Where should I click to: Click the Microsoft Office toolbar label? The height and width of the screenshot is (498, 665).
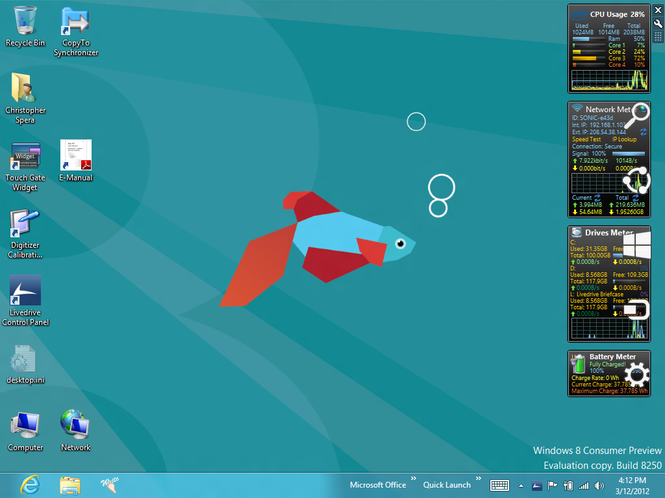[377, 485]
